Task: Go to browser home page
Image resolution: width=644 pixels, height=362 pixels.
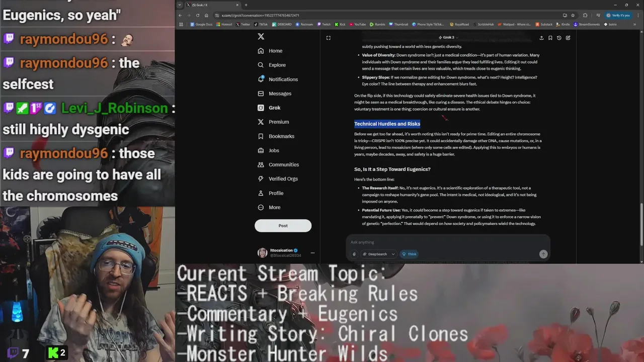Action: click(x=206, y=15)
